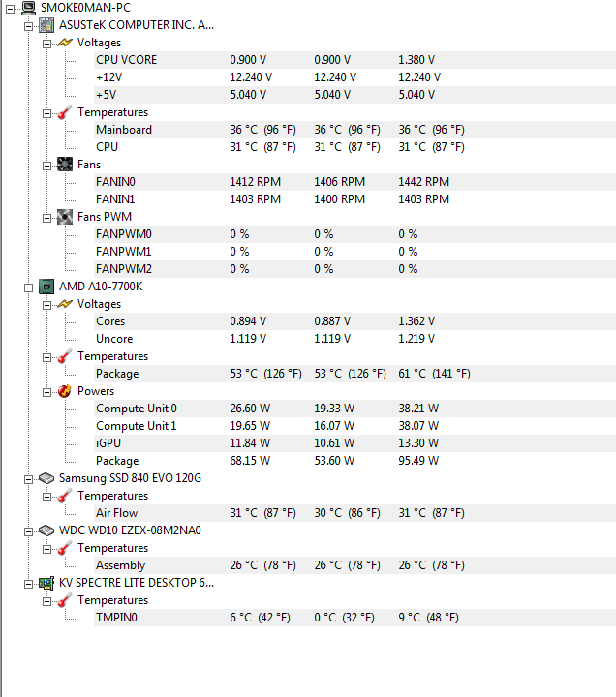Click the drive icon beside Samsung SSD 840 EVO
This screenshot has height=697, width=616.
pyautogui.click(x=46, y=478)
